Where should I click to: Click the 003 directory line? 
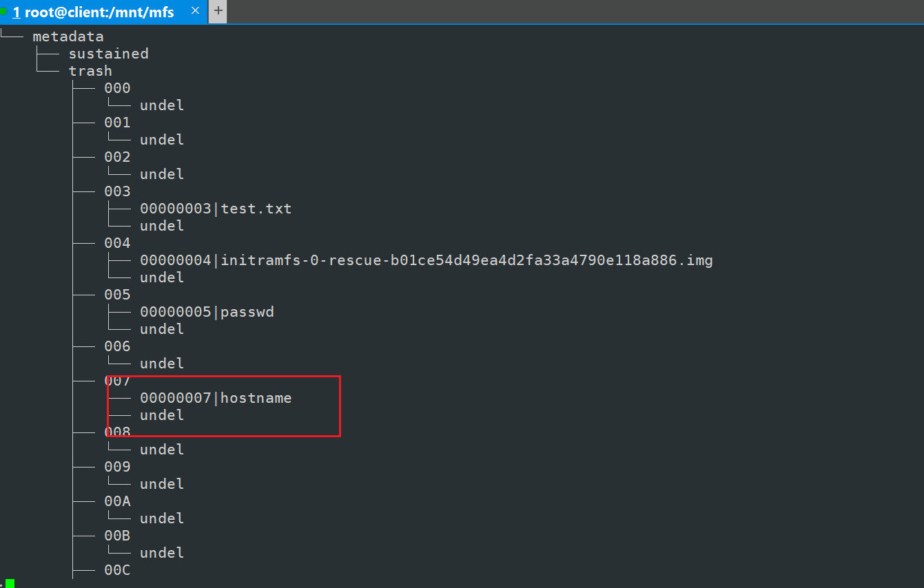pos(117,191)
